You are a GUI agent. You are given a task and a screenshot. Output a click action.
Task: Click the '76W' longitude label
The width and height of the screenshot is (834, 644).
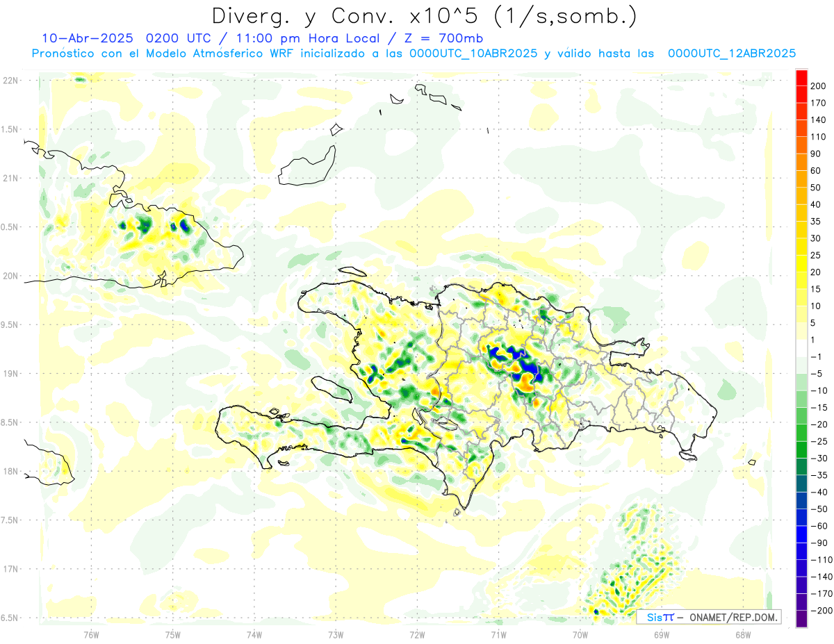point(91,634)
